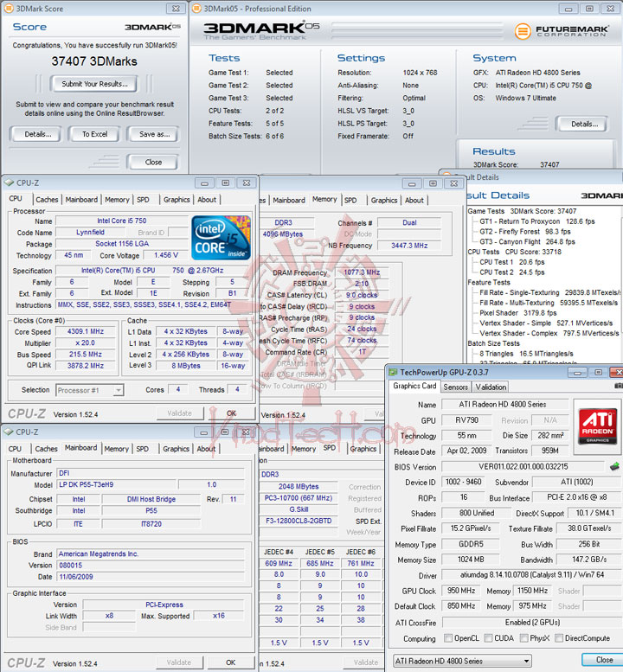This screenshot has height=672, width=623.
Task: Click Validate button in top CPU-Z window
Action: pos(180,413)
